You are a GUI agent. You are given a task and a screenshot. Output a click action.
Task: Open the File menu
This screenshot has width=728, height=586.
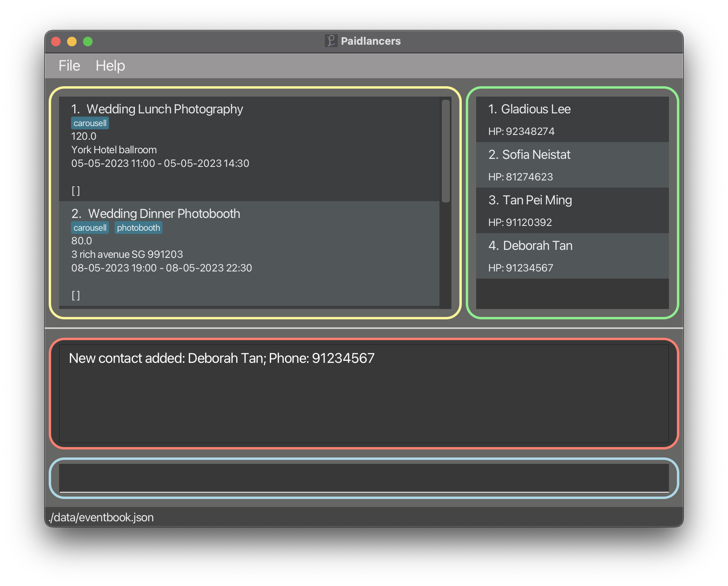69,65
